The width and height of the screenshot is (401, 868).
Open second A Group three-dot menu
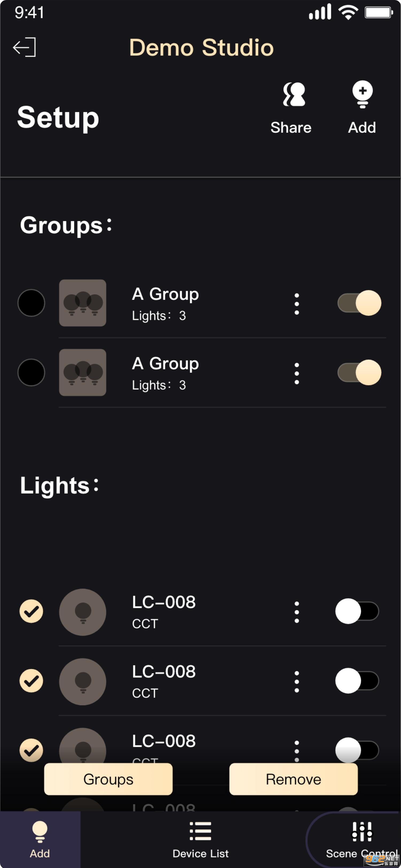[x=296, y=373]
